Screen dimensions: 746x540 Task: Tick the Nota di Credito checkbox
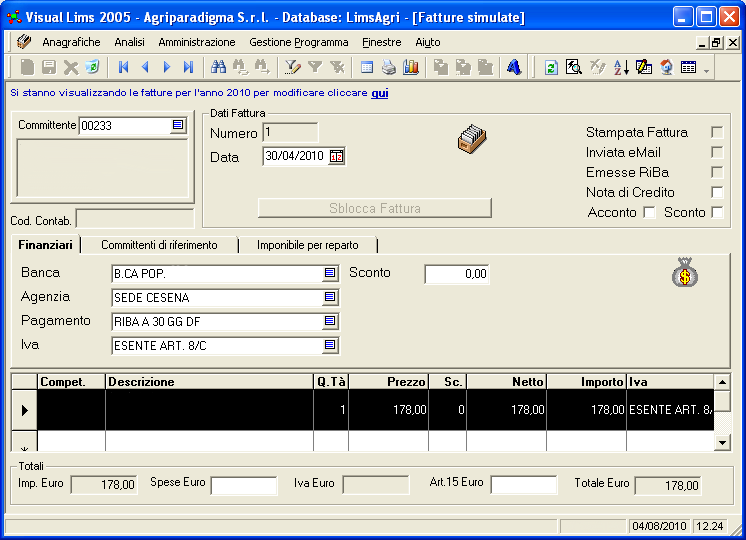pyautogui.click(x=717, y=192)
